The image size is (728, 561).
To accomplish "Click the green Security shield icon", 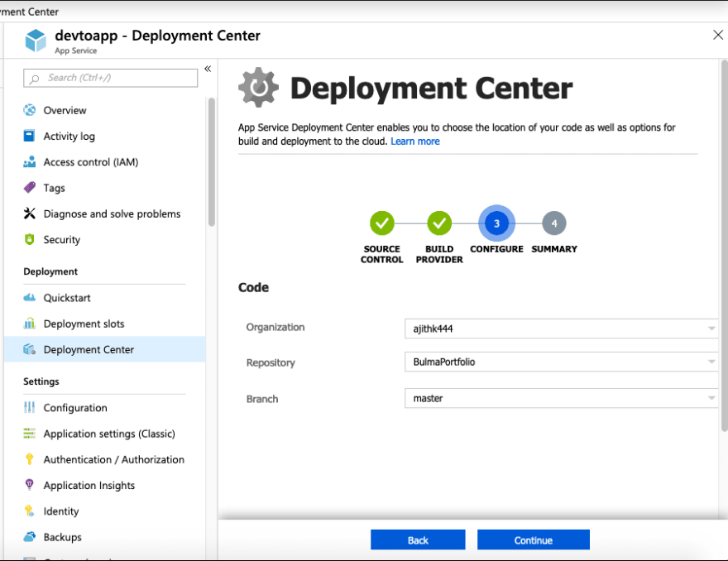I will 29,239.
